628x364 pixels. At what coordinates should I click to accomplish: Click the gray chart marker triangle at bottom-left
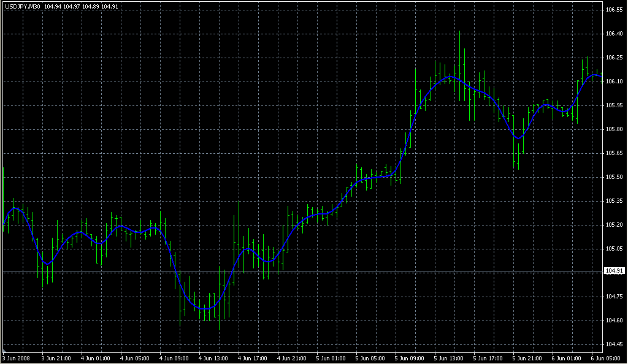[5, 351]
